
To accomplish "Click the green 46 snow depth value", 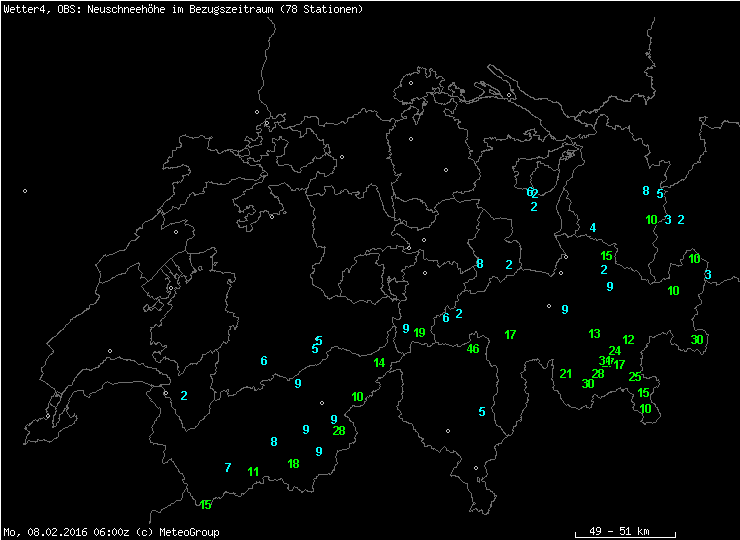I will pos(473,349).
